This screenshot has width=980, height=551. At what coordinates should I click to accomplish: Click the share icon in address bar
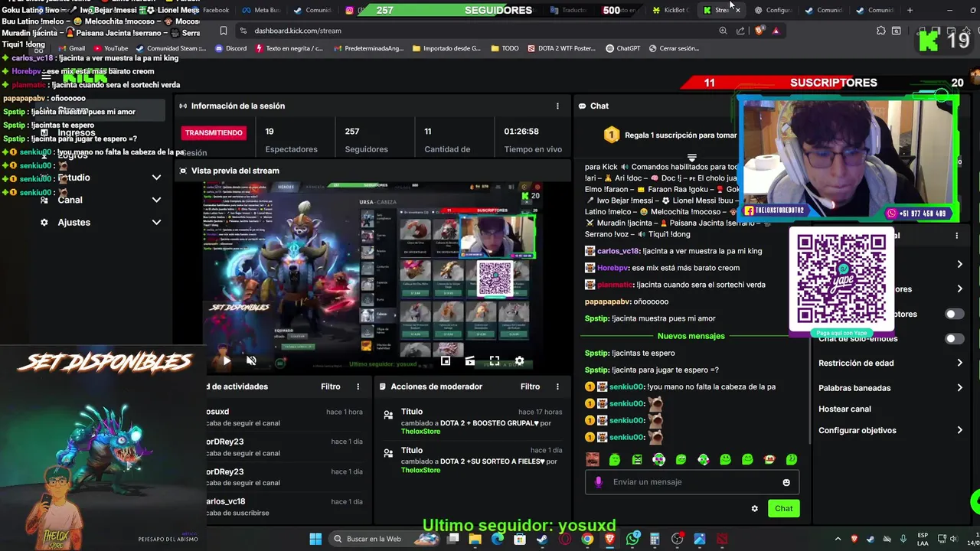click(740, 31)
